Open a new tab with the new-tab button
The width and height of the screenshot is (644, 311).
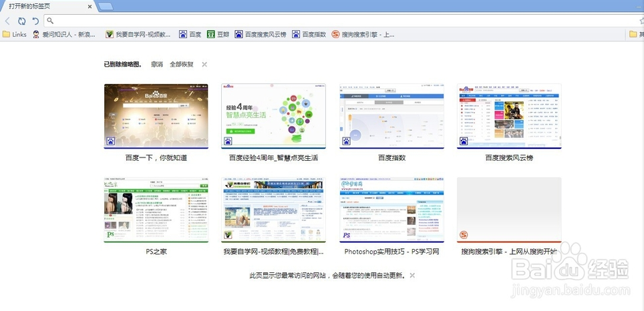(106, 7)
